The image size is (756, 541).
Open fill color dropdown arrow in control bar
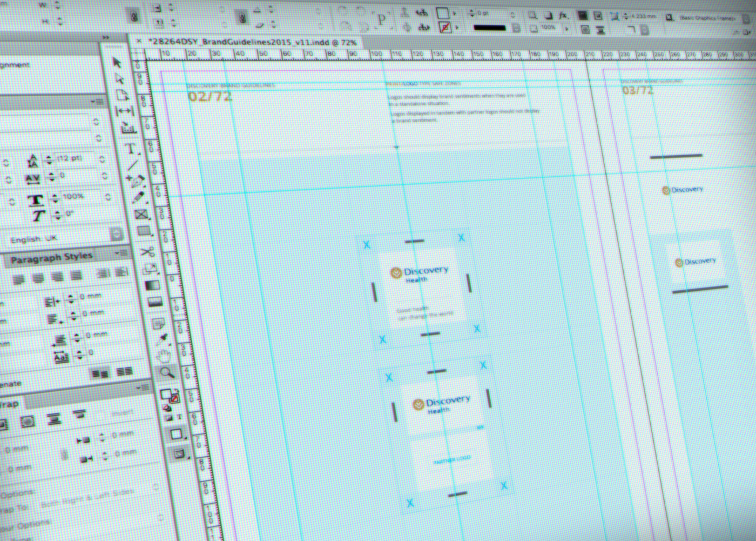(x=455, y=14)
